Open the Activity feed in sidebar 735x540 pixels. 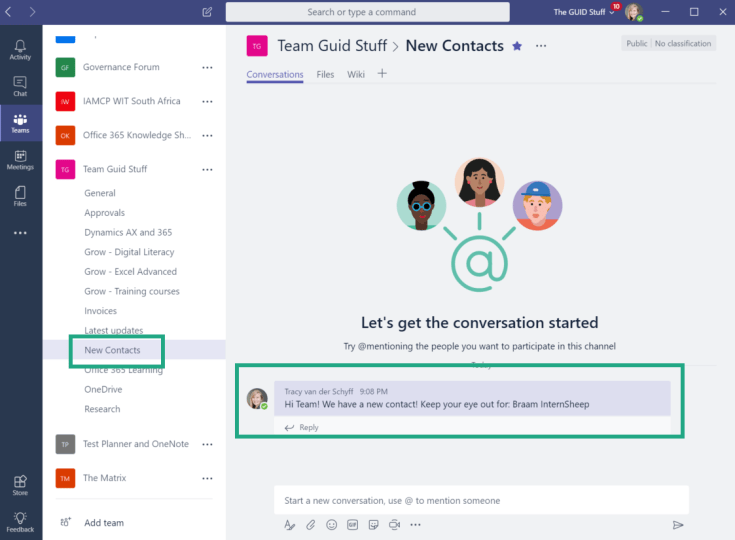coord(20,50)
